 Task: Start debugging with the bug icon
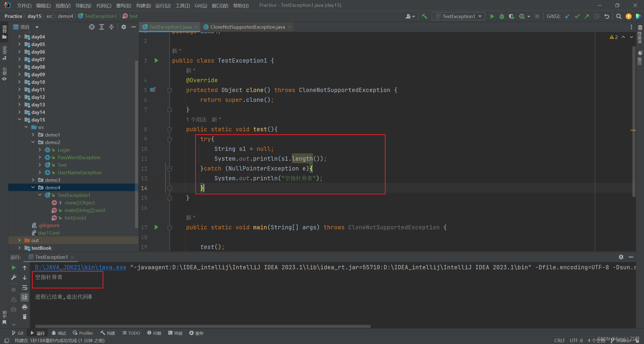pos(502,16)
